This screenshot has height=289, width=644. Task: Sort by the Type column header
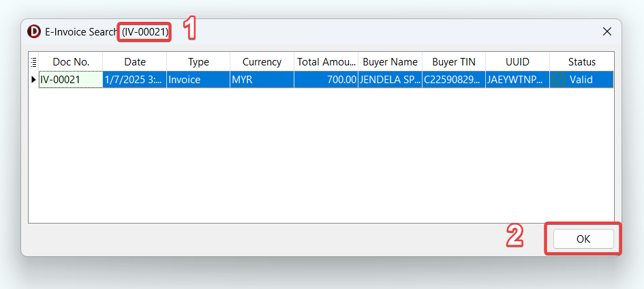click(x=198, y=62)
